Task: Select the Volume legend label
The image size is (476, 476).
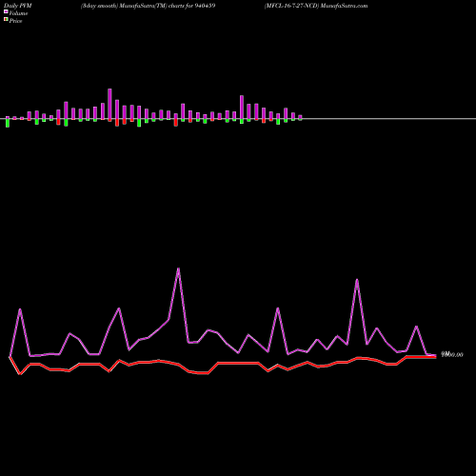Action: tap(18, 13)
